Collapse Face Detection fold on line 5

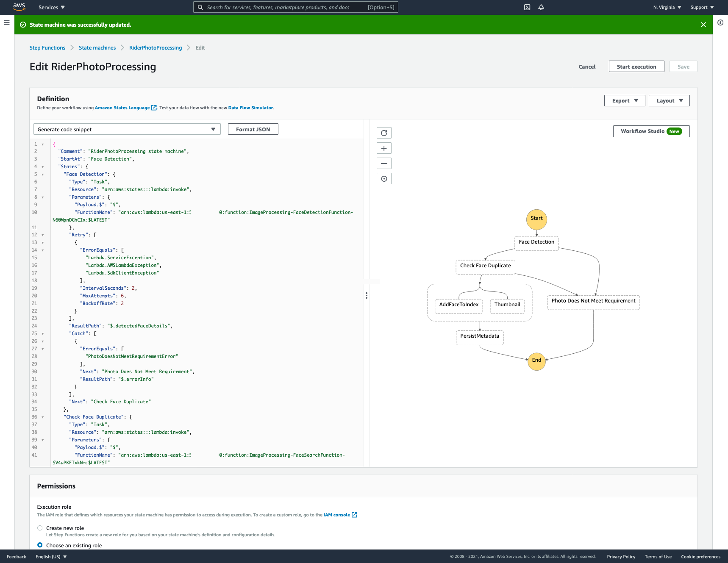(x=43, y=175)
